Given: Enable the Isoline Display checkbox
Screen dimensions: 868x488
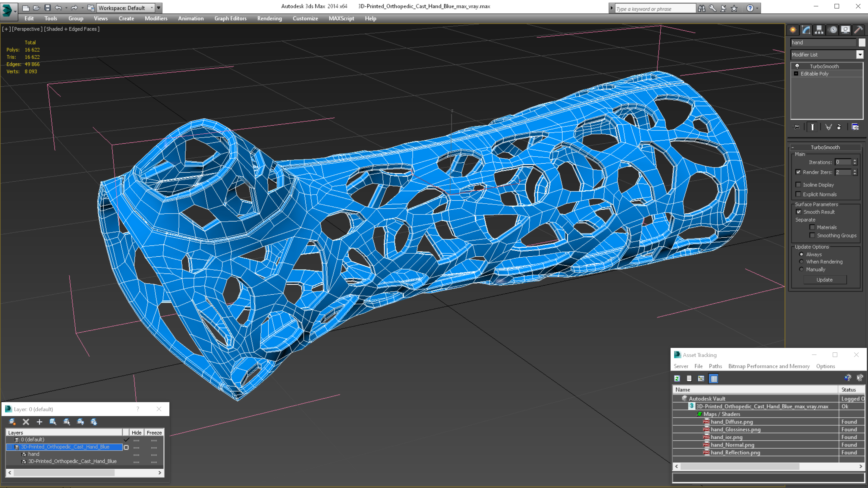Looking at the screenshot, I should click(x=798, y=185).
